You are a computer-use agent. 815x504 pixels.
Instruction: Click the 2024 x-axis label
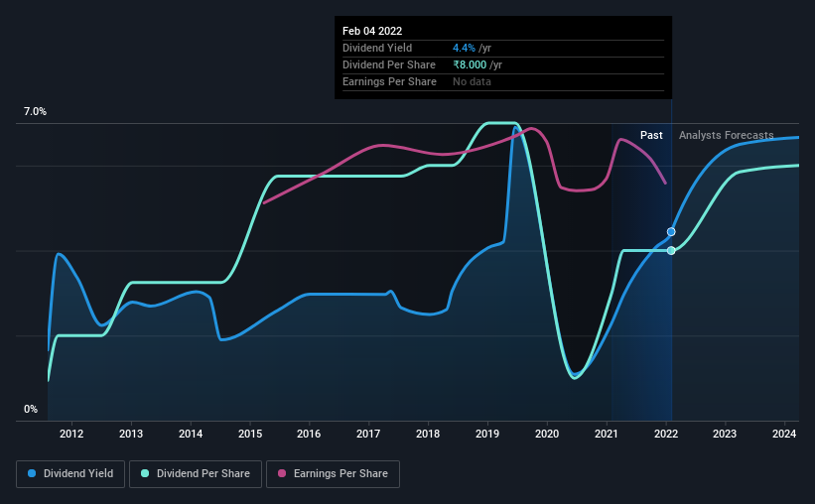pyautogui.click(x=784, y=434)
